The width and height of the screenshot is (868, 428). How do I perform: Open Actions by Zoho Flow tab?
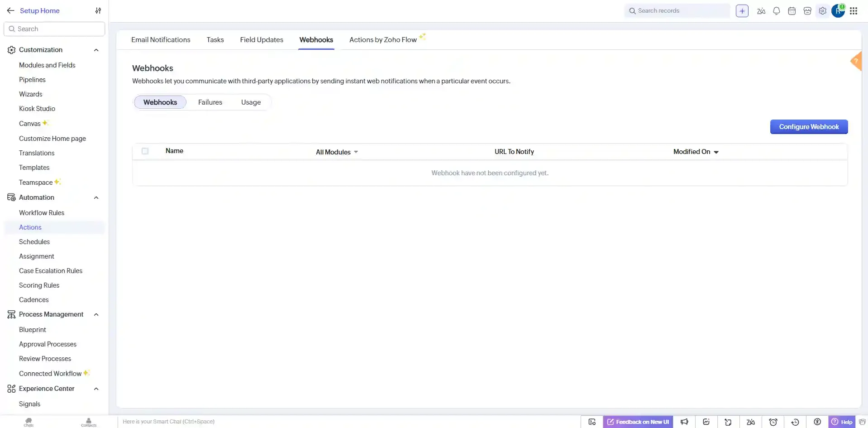coord(383,40)
